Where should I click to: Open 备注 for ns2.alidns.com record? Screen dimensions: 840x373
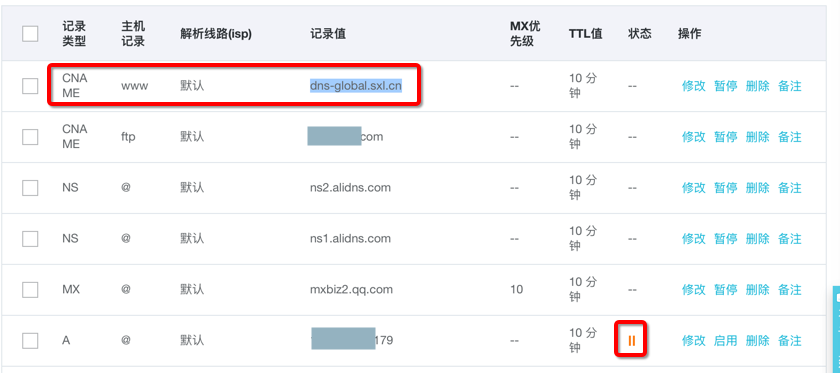coord(790,188)
